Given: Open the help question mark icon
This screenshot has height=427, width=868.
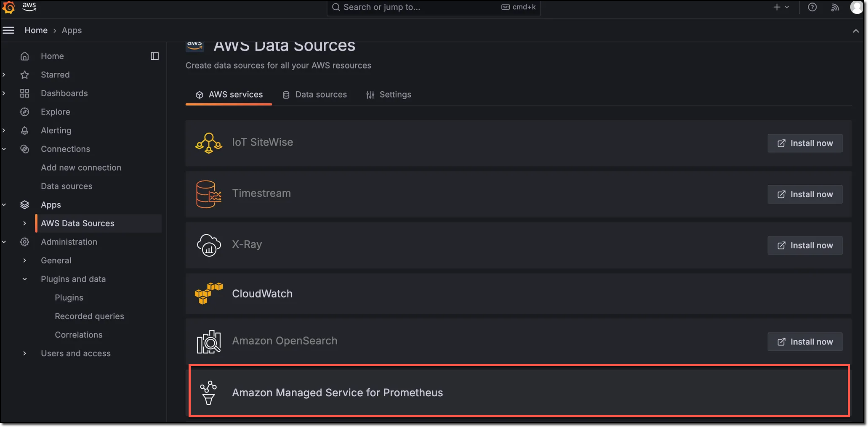Looking at the screenshot, I should point(812,7).
